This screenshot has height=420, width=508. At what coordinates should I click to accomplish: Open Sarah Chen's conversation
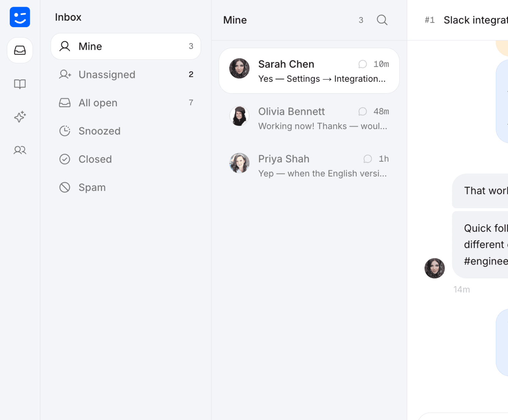pyautogui.click(x=309, y=71)
